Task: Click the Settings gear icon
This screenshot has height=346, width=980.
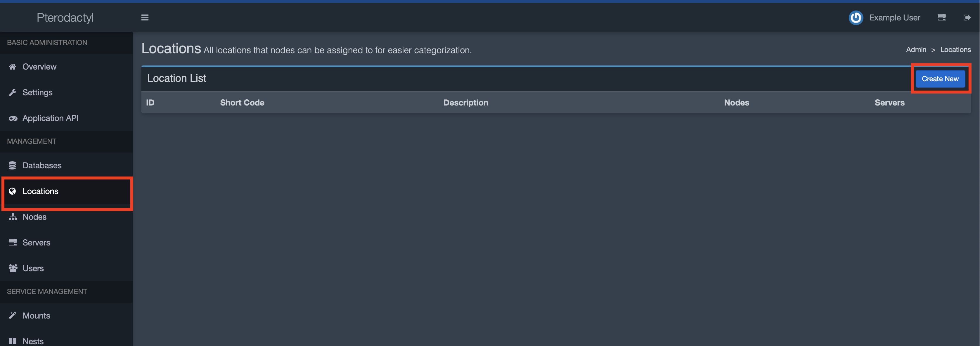Action: [13, 92]
